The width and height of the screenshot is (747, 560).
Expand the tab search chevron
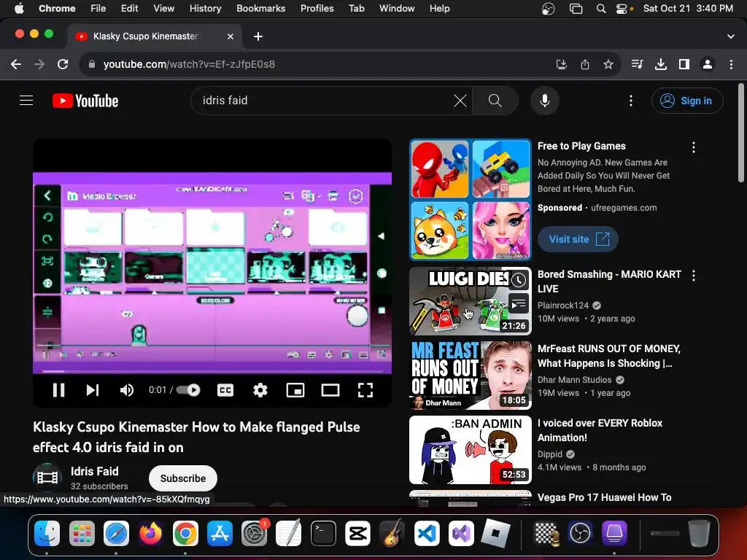coord(731,36)
